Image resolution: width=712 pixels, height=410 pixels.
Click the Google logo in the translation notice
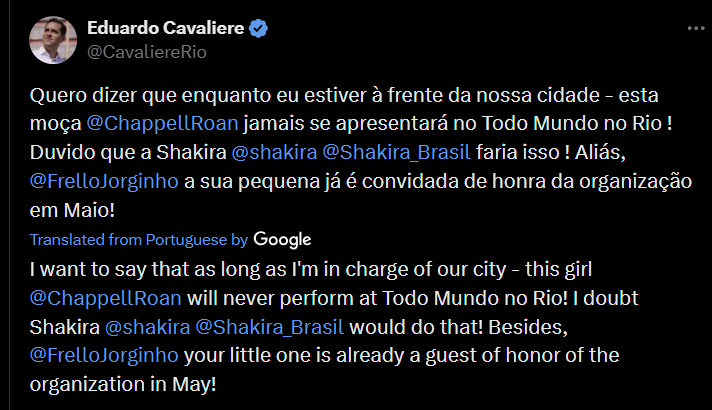282,240
